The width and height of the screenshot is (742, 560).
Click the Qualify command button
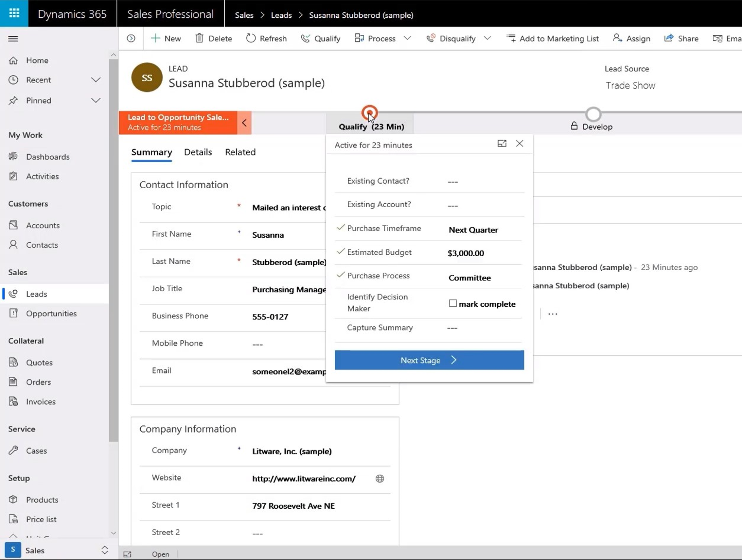point(321,39)
